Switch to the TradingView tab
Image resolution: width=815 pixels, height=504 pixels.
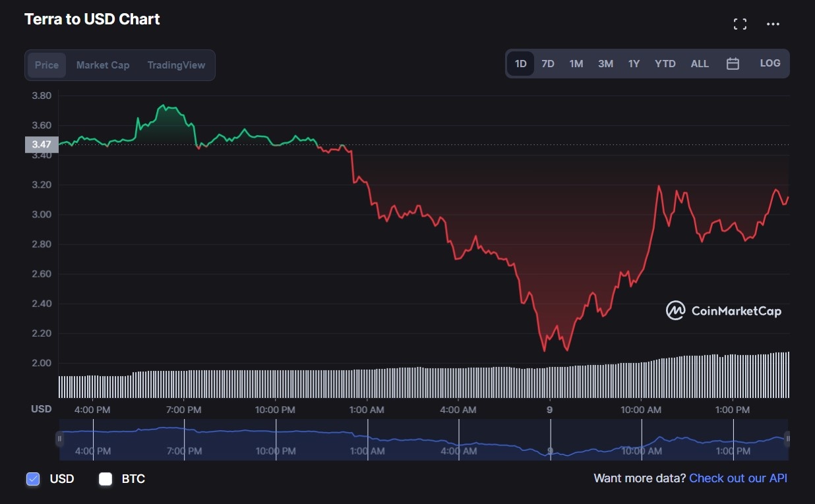[x=176, y=65]
